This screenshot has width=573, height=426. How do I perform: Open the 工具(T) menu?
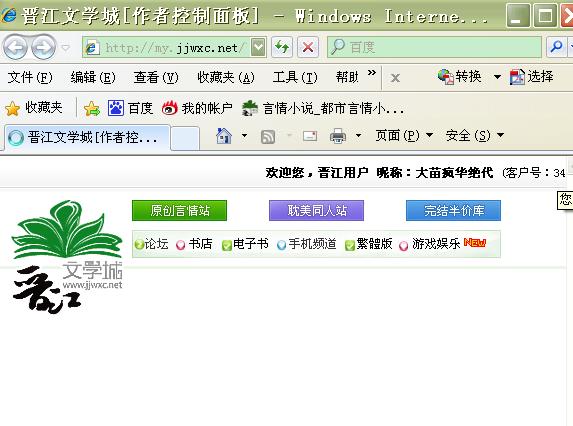pos(295,77)
